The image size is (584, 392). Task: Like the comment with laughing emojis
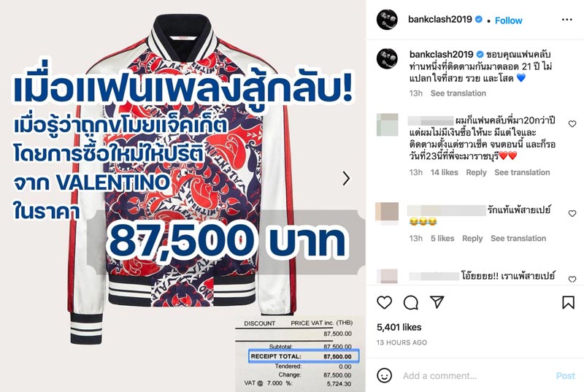click(x=572, y=213)
